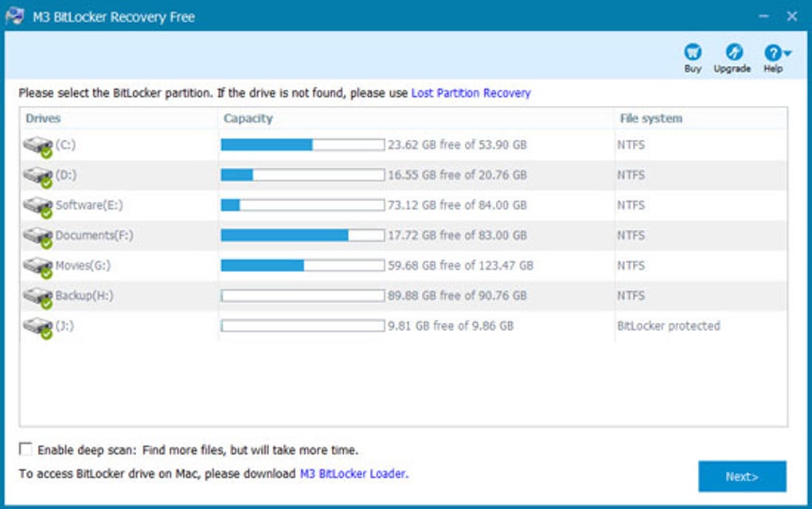This screenshot has width=812, height=509.
Task: Click the 'Movies(G:)' drive label
Action: 83,266
